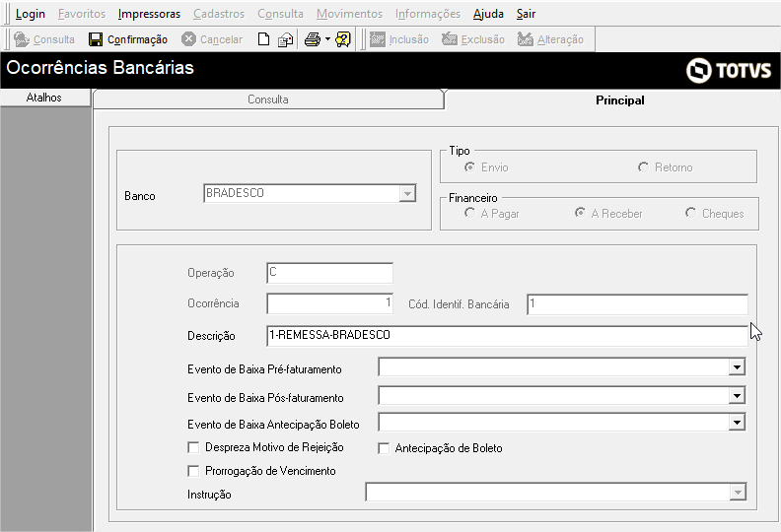Open the Login menu
Image resolution: width=781 pixels, height=532 pixels.
point(31,14)
